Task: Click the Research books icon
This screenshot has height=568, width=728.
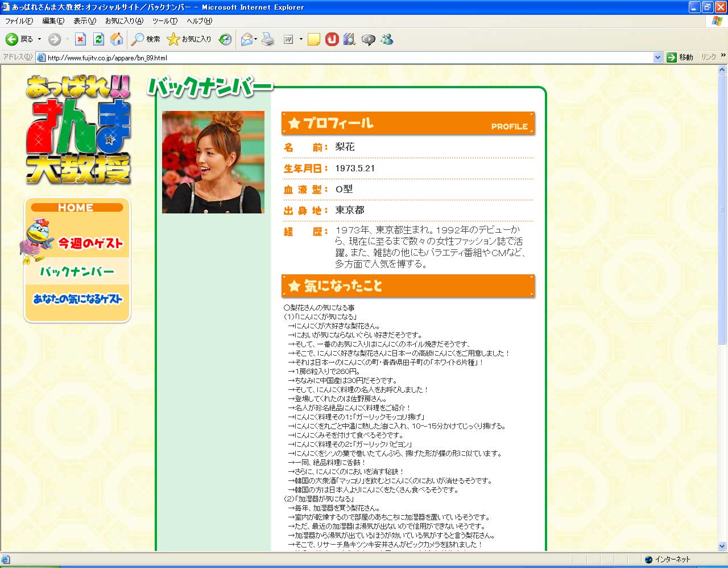Action: pyautogui.click(x=349, y=39)
